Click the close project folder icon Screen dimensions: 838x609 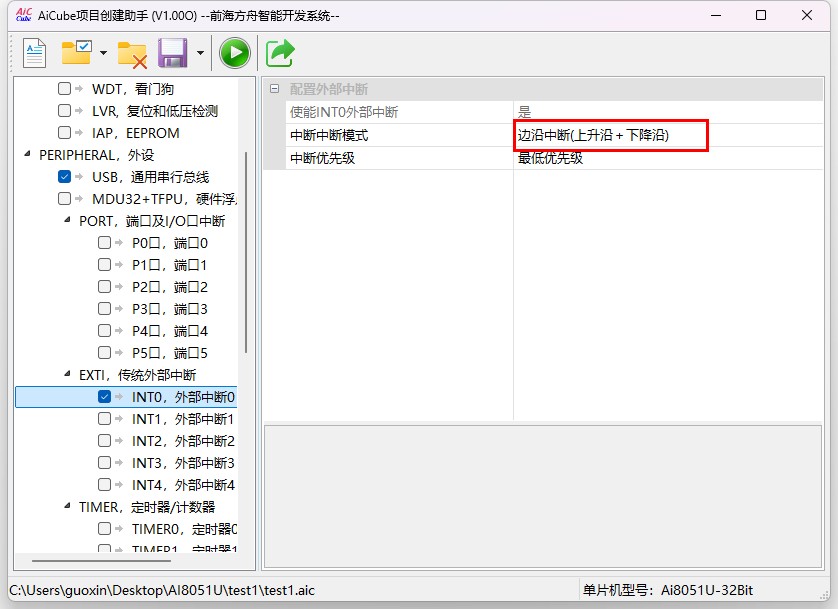tap(132, 54)
